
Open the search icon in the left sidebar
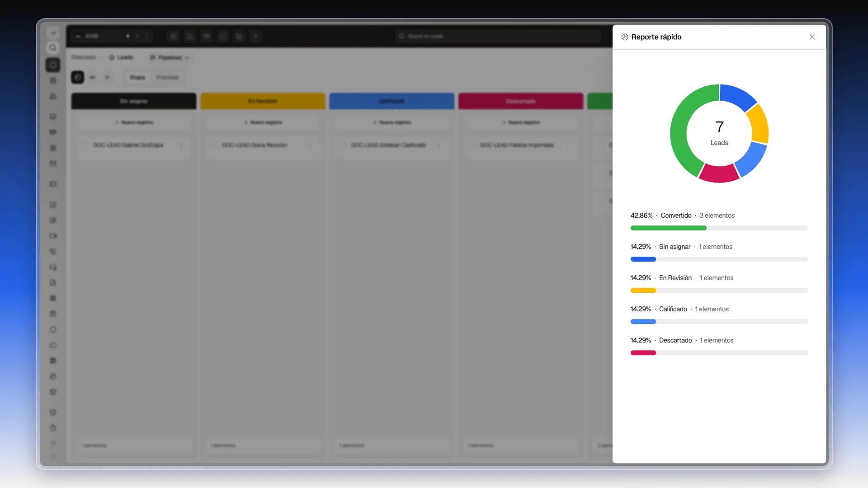click(x=53, y=48)
